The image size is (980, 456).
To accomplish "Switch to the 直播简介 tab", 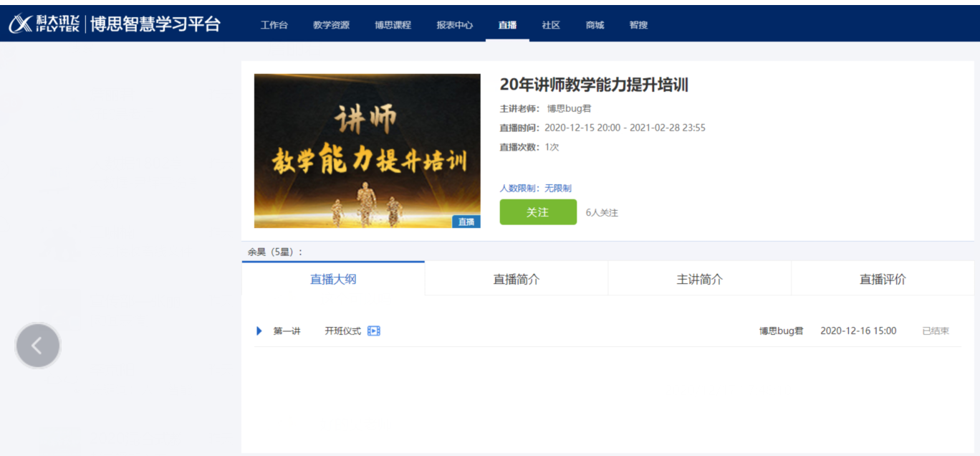I will coord(516,279).
